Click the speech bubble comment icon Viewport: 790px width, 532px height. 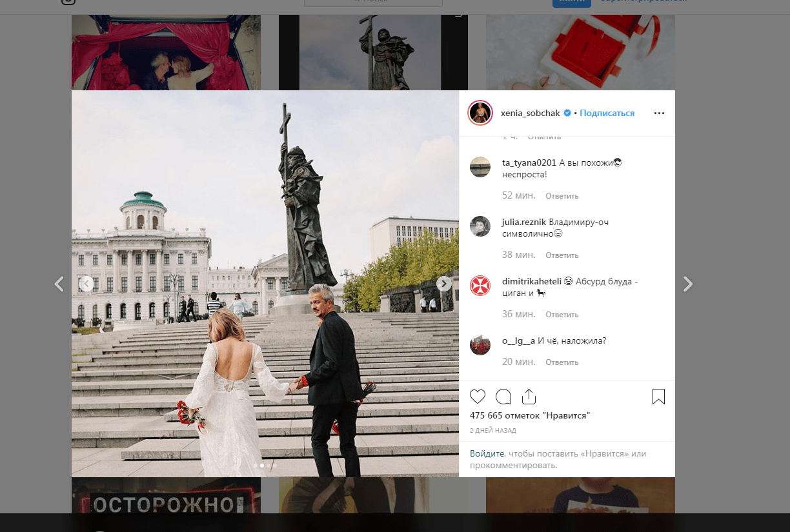tap(503, 397)
